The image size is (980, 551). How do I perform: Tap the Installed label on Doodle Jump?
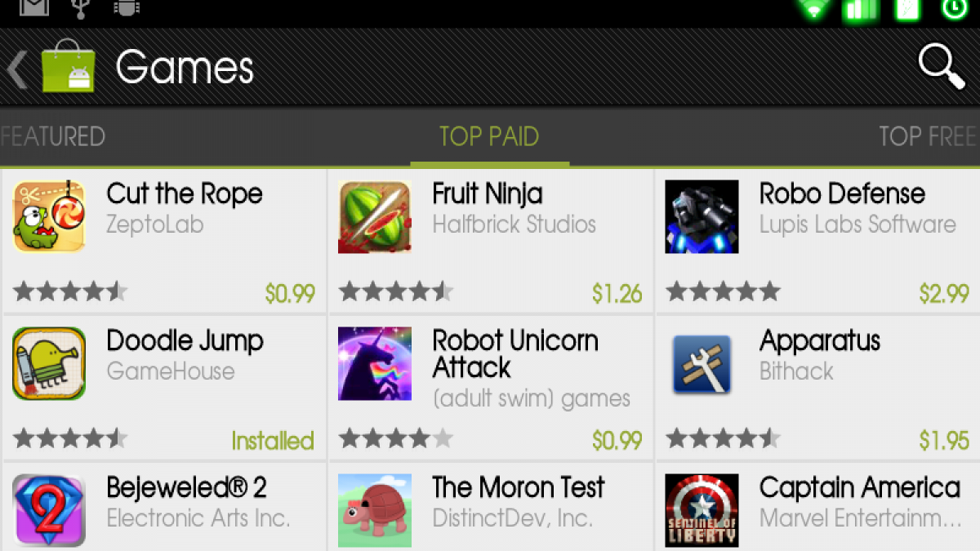point(273,441)
